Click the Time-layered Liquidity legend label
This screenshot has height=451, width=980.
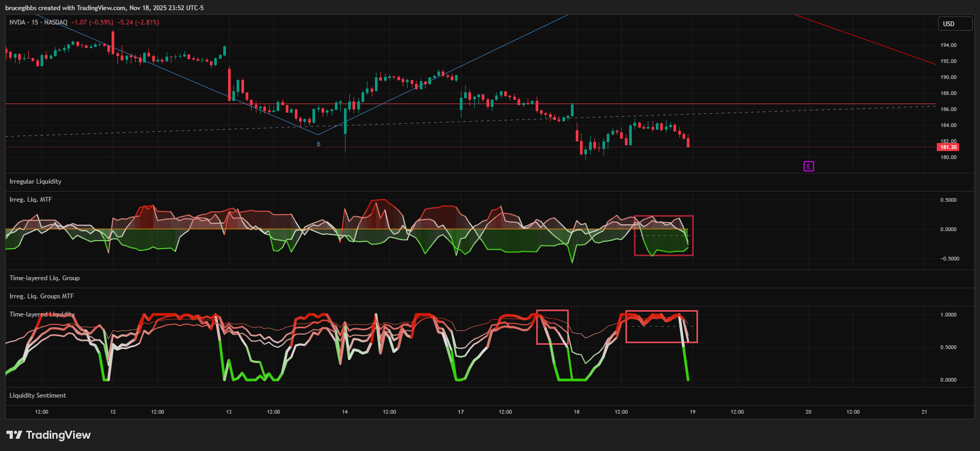[42, 314]
